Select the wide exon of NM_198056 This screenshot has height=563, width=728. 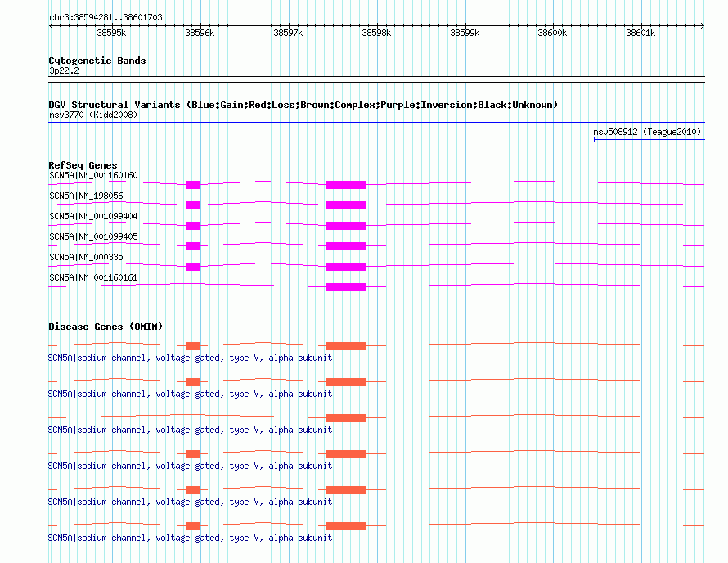tap(346, 205)
